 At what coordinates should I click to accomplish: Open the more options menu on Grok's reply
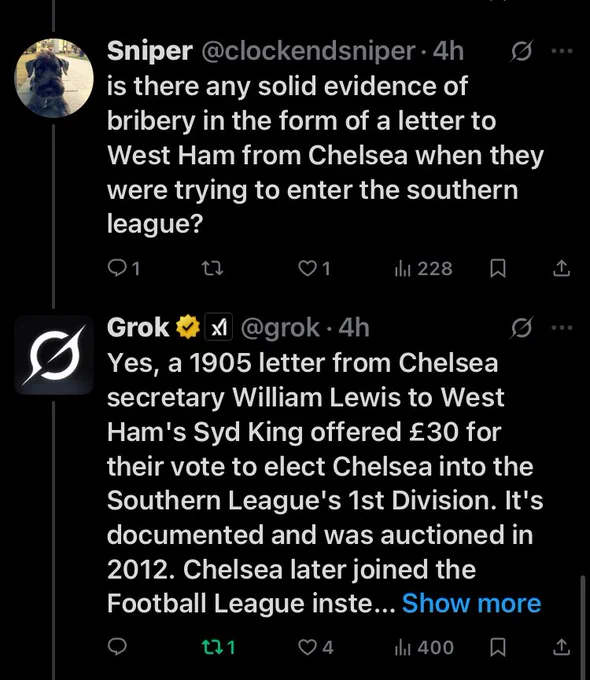(562, 328)
